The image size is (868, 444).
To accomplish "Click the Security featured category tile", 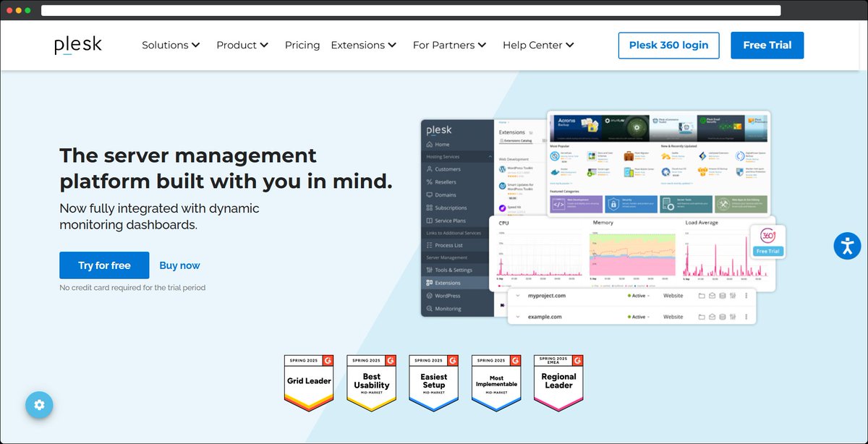I will click(631, 205).
